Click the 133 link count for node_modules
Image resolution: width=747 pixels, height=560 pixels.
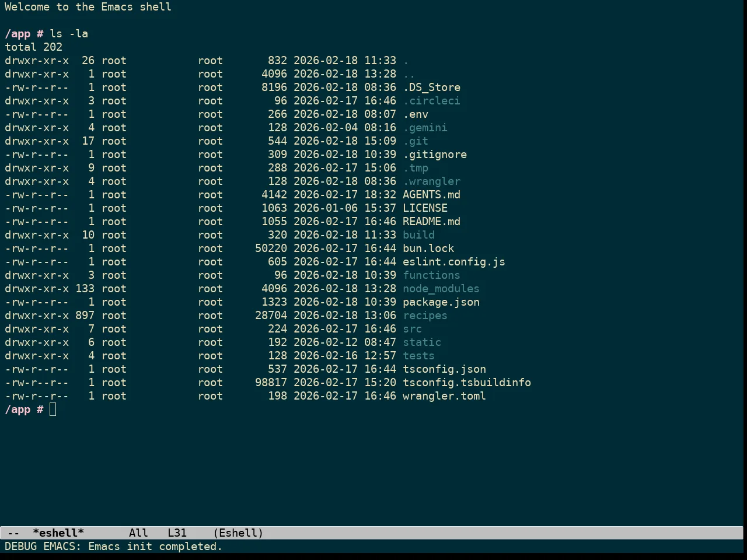[x=85, y=289]
